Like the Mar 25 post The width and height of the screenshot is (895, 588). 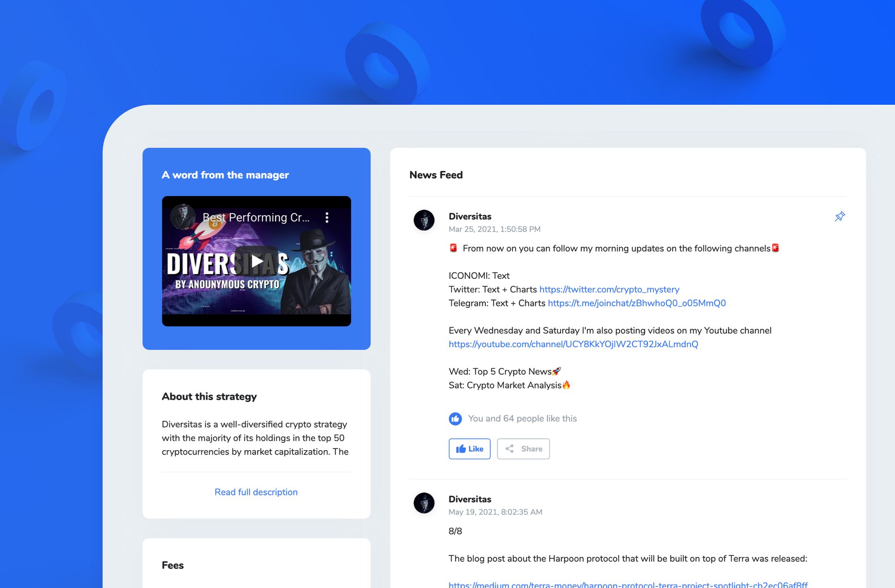click(x=469, y=449)
